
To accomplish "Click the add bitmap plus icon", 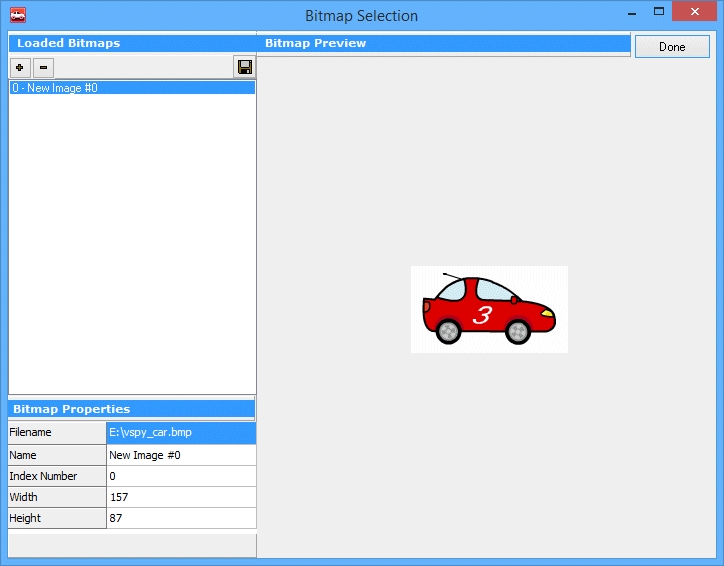I will tap(20, 67).
